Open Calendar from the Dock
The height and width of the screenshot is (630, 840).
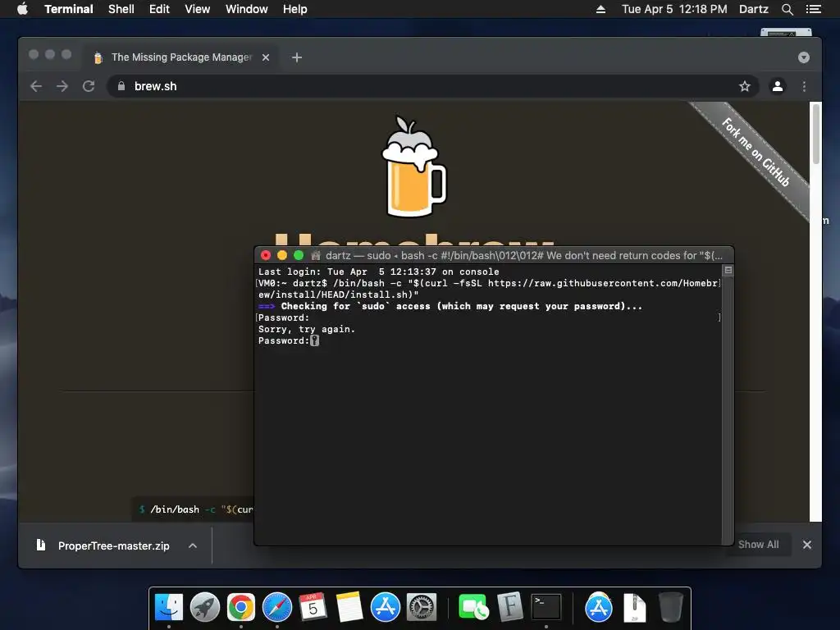313,607
